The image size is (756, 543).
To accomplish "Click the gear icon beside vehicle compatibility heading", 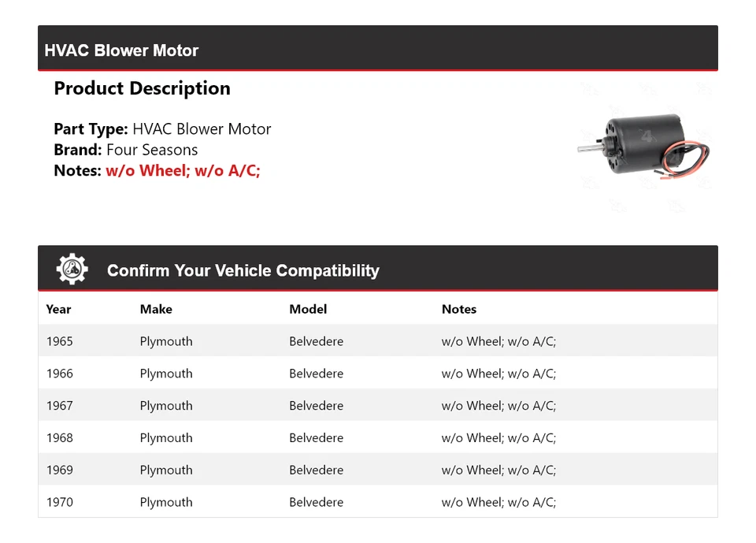I will 72,270.
